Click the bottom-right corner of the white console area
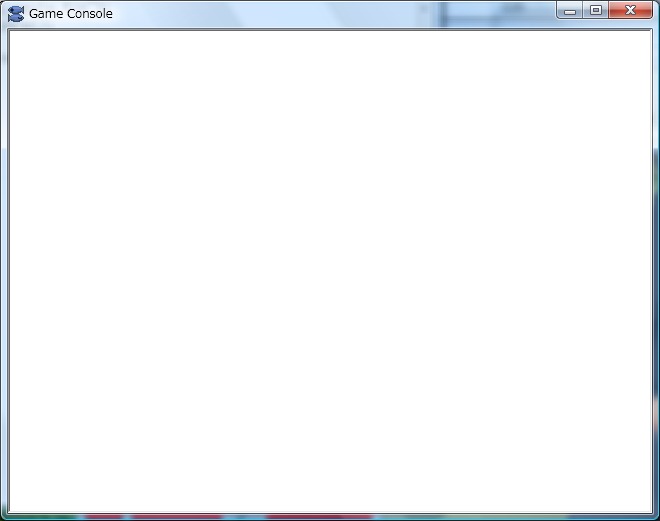Image resolution: width=660 pixels, height=521 pixels. click(648, 509)
